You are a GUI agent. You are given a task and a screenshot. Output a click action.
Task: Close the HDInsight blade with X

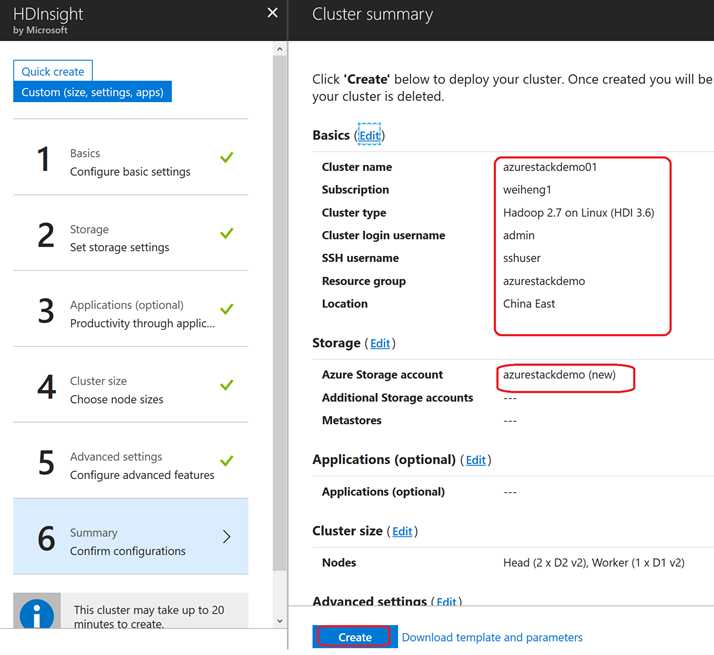pos(272,13)
